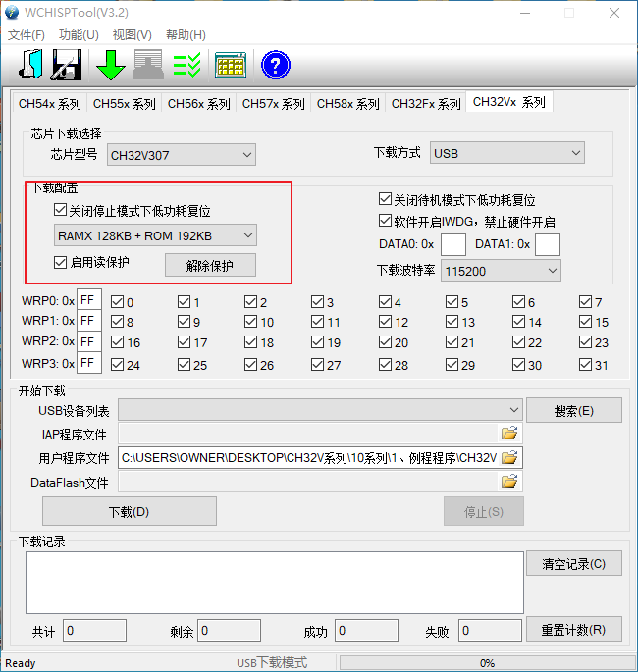Switch to the CH58x 系列 tab
The image size is (638, 672).
[x=348, y=104]
